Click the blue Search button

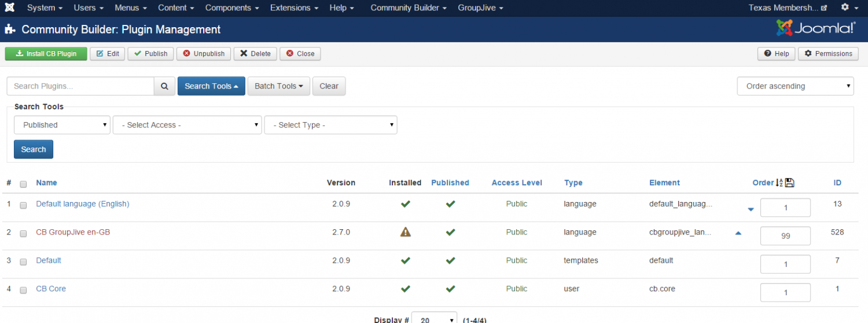[x=34, y=149]
